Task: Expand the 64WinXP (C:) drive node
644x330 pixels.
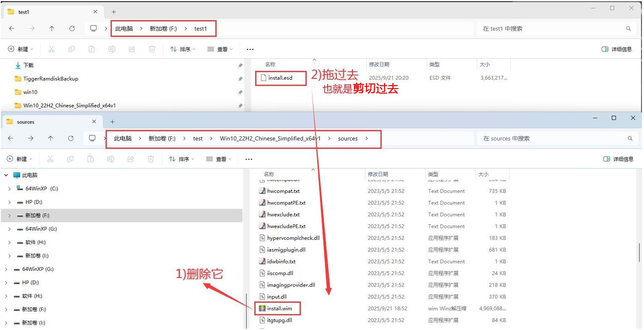Action: pos(9,189)
